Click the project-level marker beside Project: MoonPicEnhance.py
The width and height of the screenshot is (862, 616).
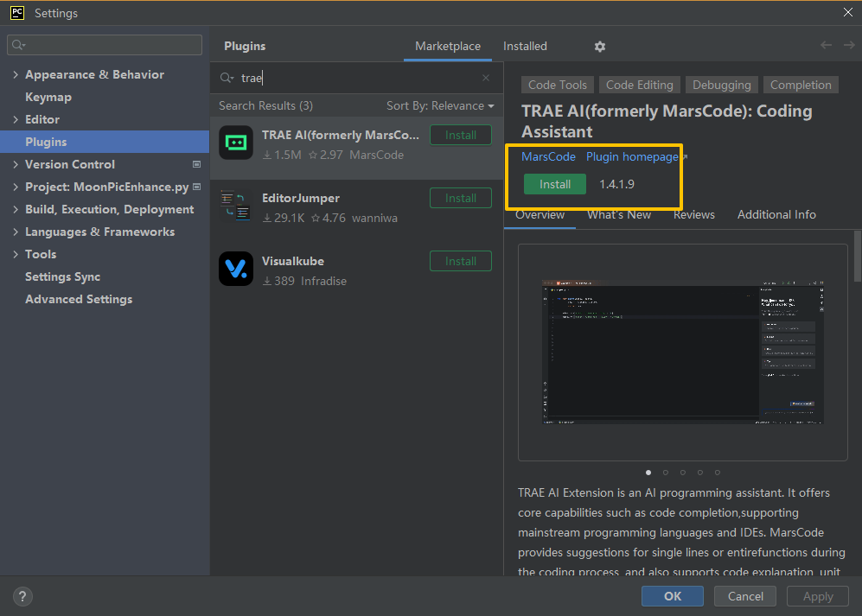pos(196,187)
